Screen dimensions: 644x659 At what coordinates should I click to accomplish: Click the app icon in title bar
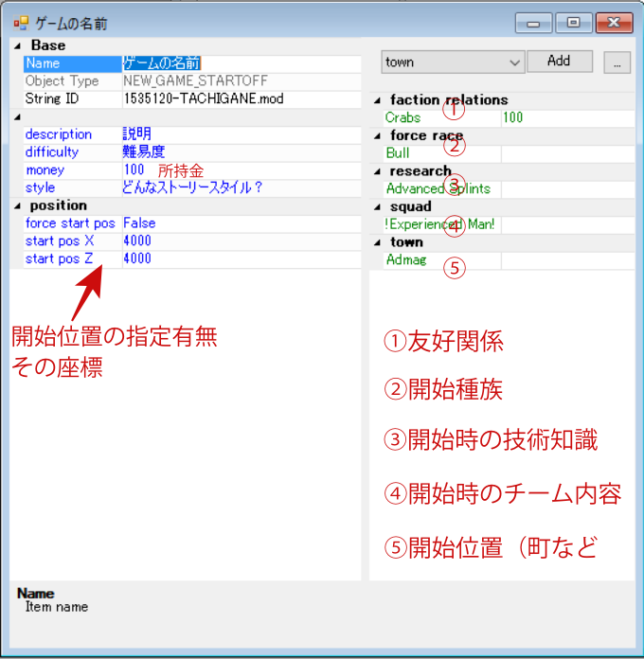[21, 23]
